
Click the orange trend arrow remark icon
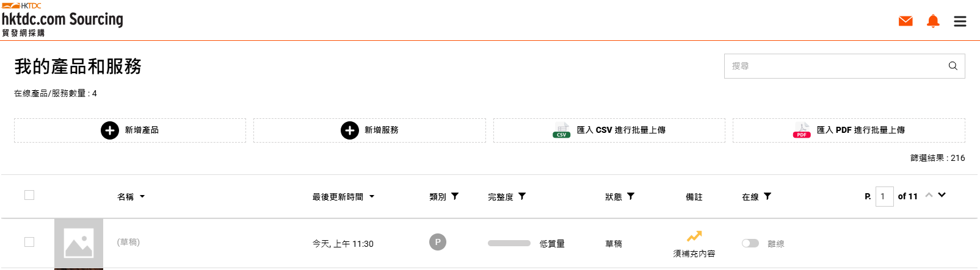pyautogui.click(x=694, y=236)
